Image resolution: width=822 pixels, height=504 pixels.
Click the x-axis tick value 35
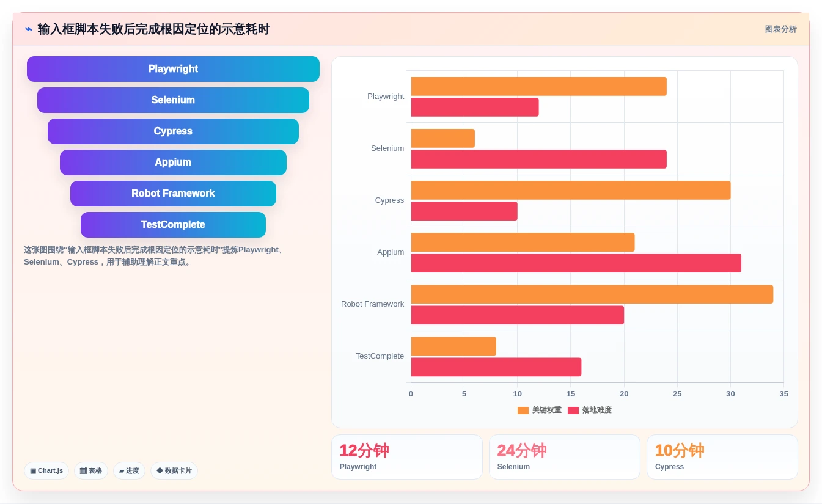point(783,394)
